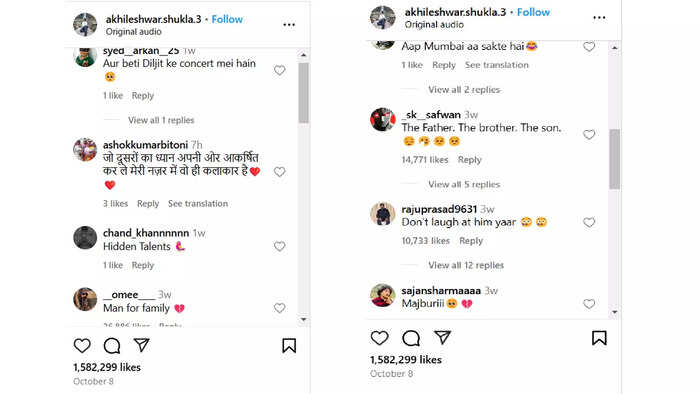Viewport: 700px width, 394px height.
Task: Open the rajuprasad9631 profile username
Action: 439,209
